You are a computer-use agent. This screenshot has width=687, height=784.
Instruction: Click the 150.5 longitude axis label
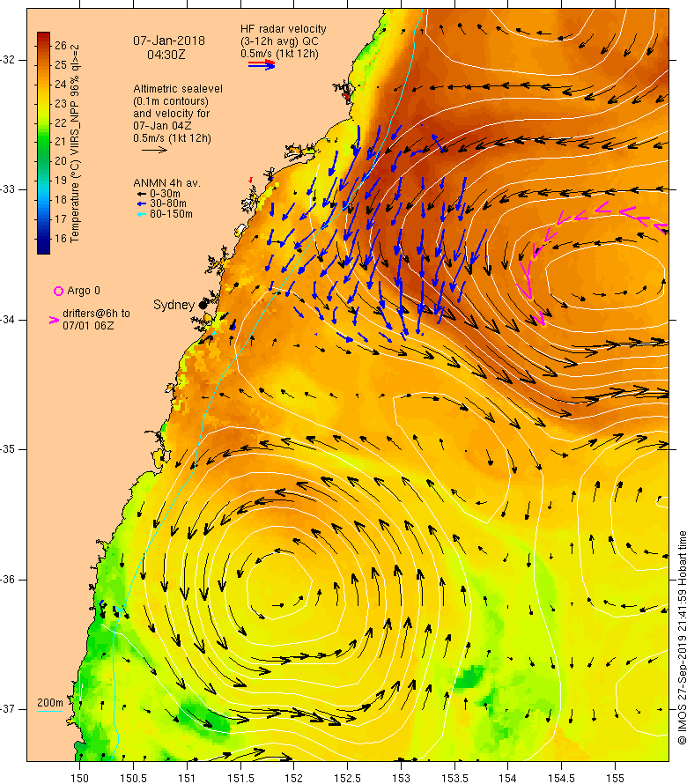133,778
